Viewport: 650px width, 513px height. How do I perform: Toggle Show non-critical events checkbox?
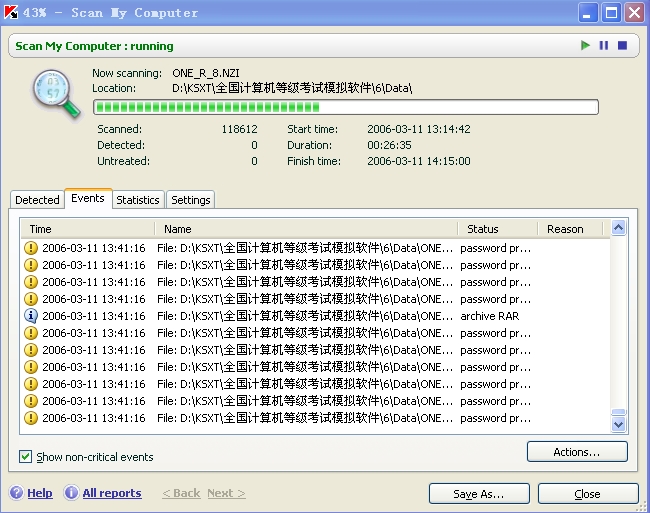click(25, 457)
